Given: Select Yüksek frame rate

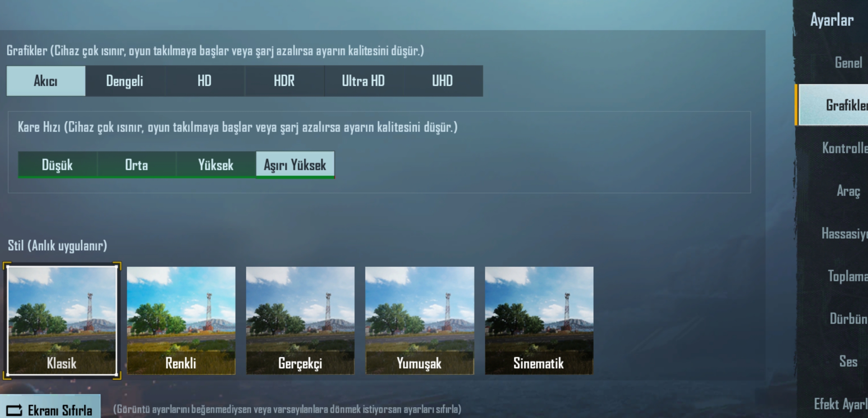Looking at the screenshot, I should tap(216, 165).
